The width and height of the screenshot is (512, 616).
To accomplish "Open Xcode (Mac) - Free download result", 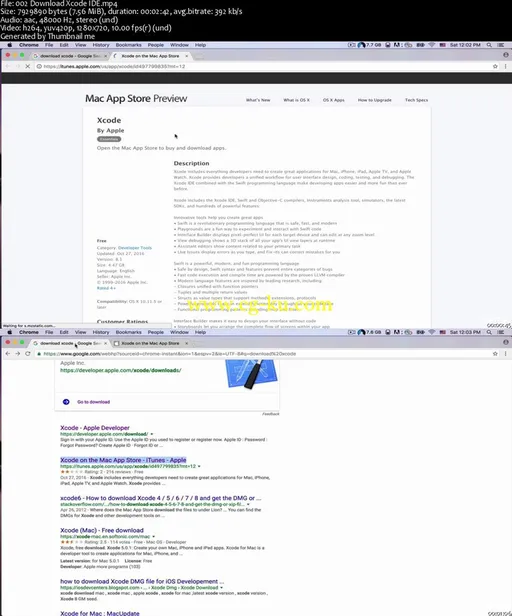I will coord(102,530).
